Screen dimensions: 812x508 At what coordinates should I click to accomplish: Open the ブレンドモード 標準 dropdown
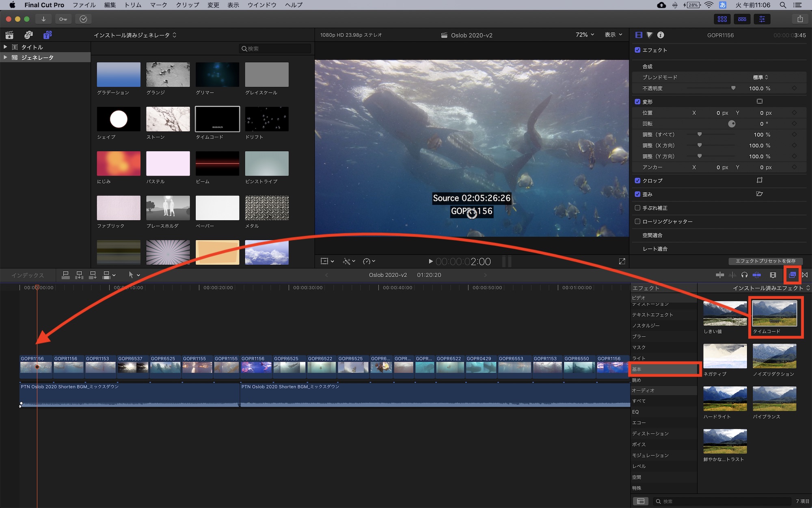pos(760,77)
